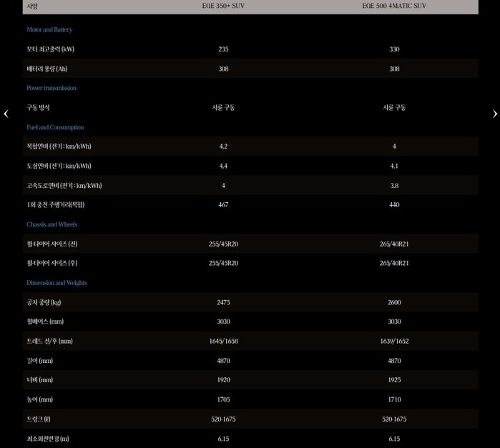The image size is (500, 448).
Task: Click the 330 kW value for EQE 500
Action: [394, 49]
